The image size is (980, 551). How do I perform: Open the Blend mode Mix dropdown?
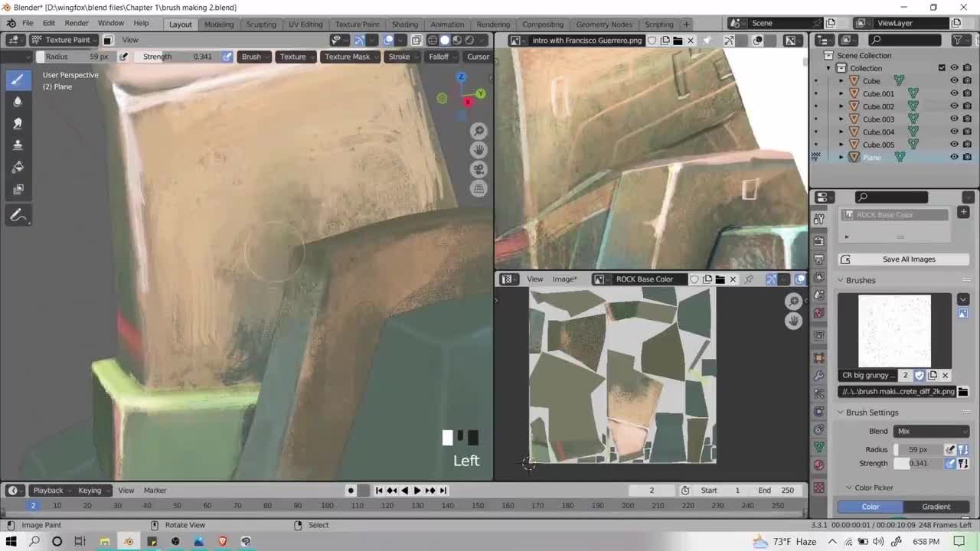tap(931, 432)
